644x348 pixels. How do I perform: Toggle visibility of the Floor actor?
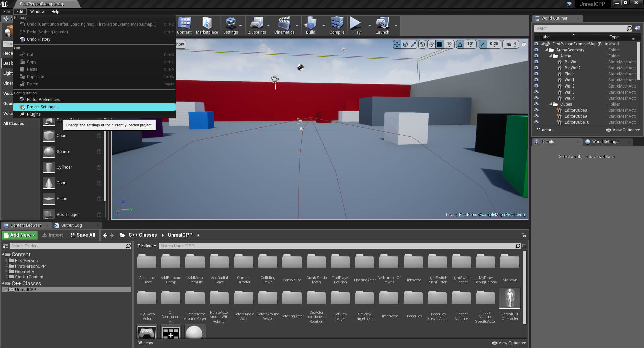[536, 74]
